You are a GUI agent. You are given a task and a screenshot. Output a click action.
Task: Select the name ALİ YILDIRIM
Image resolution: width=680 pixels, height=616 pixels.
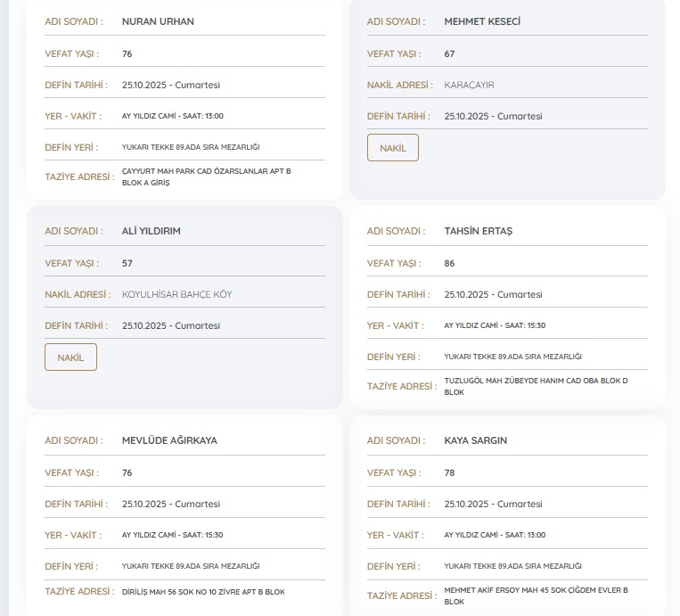(152, 231)
